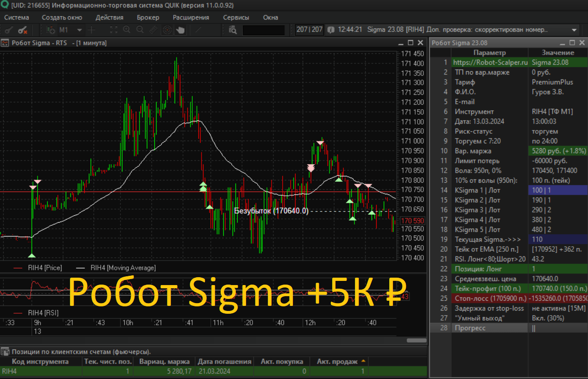Click the message info bubble icon
Image resolution: width=588 pixels, height=379 pixels.
331,30
